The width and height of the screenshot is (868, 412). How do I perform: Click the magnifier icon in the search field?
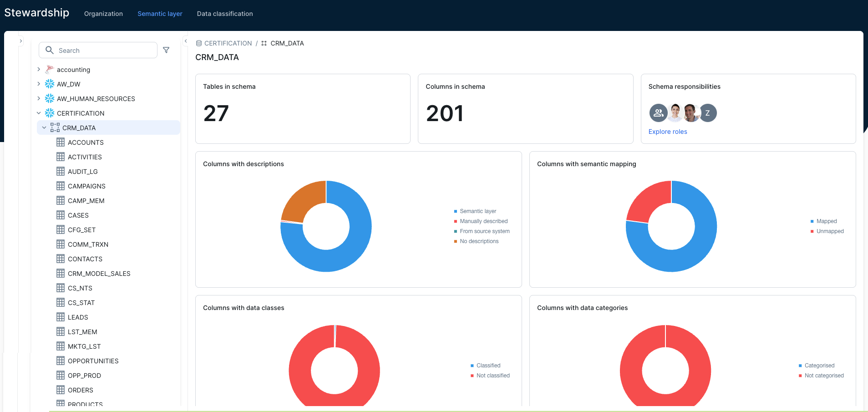click(49, 50)
